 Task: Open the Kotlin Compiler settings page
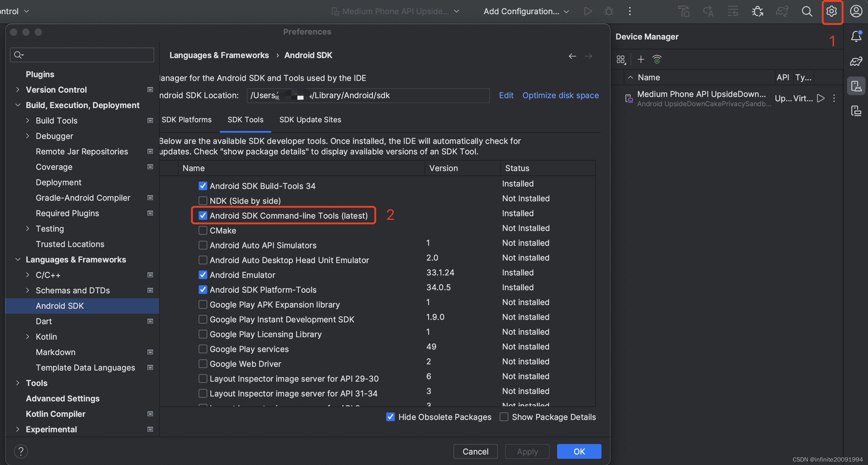(x=56, y=414)
